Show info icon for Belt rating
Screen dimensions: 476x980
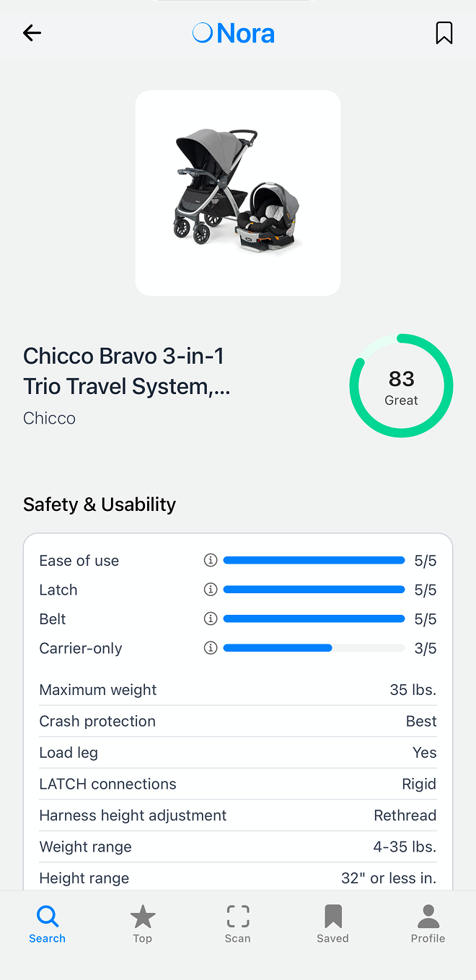pyautogui.click(x=211, y=618)
